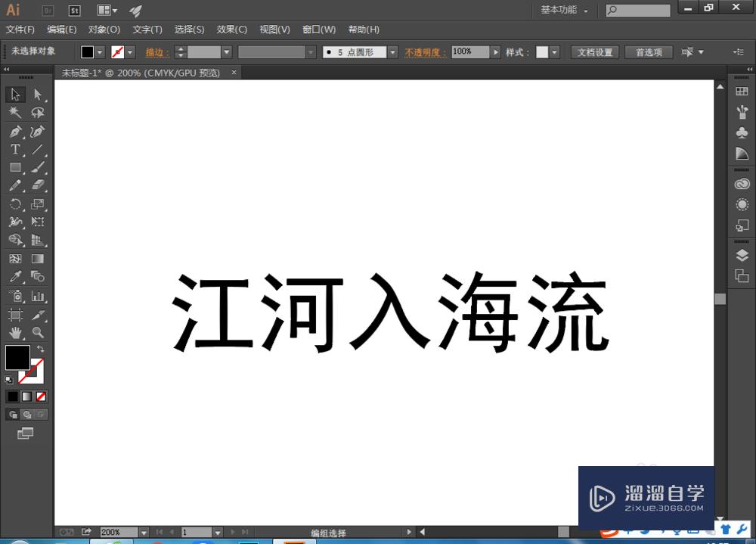This screenshot has width=756, height=544.
Task: Choose the Hand tool
Action: (x=17, y=332)
